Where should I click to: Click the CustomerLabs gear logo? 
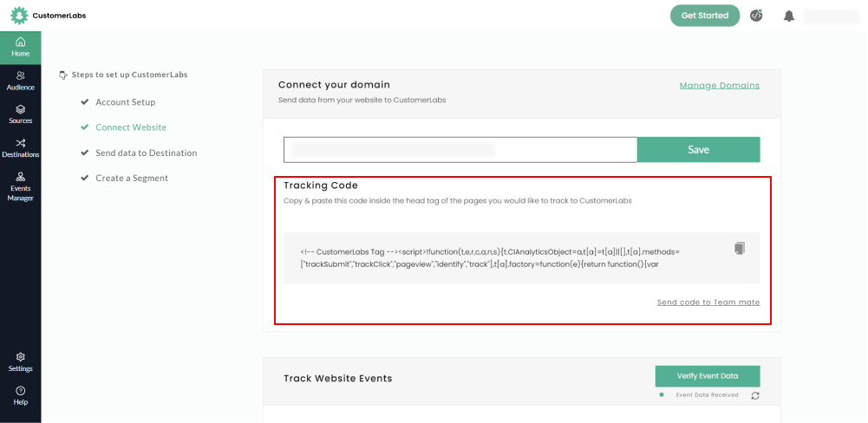pos(19,16)
